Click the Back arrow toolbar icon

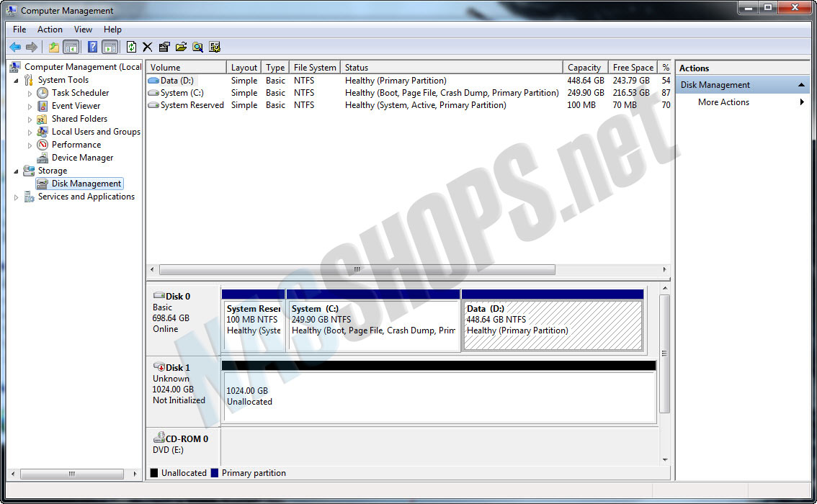(15, 48)
